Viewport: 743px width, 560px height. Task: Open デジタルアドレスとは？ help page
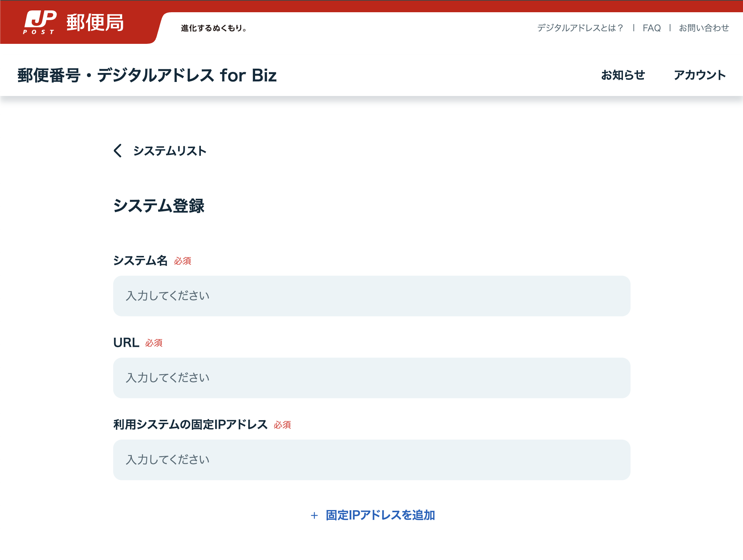[x=579, y=28]
